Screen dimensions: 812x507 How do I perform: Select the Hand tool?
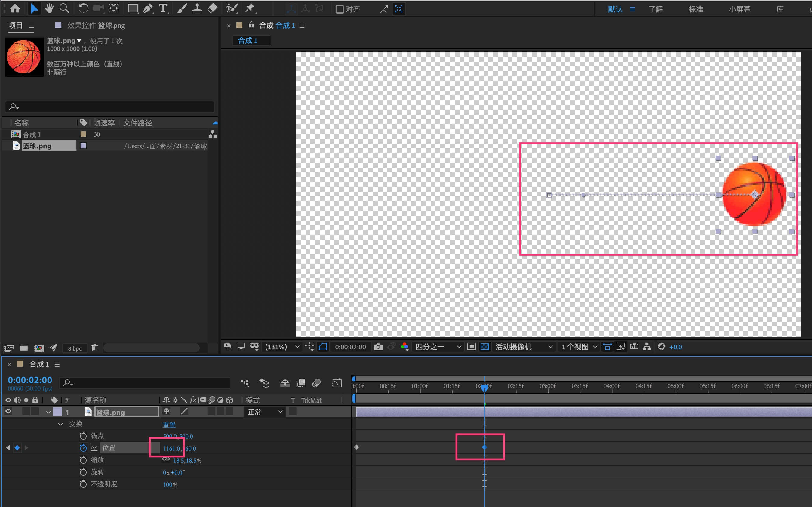point(49,8)
